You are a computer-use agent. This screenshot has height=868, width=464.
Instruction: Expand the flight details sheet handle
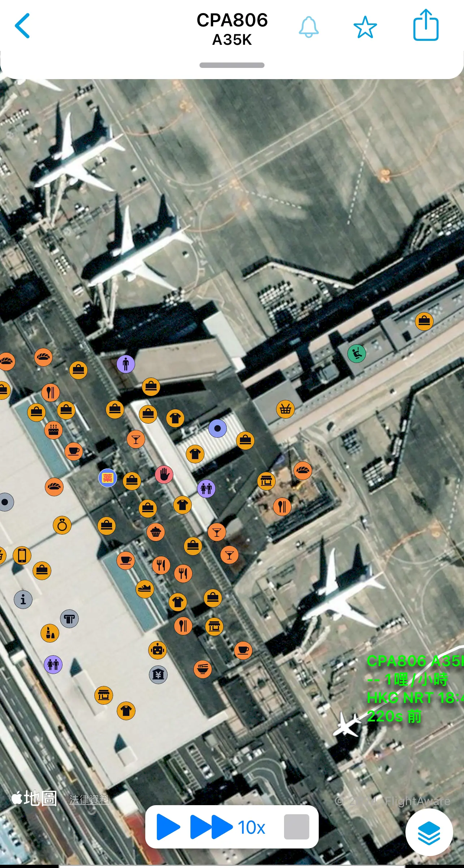(x=232, y=65)
